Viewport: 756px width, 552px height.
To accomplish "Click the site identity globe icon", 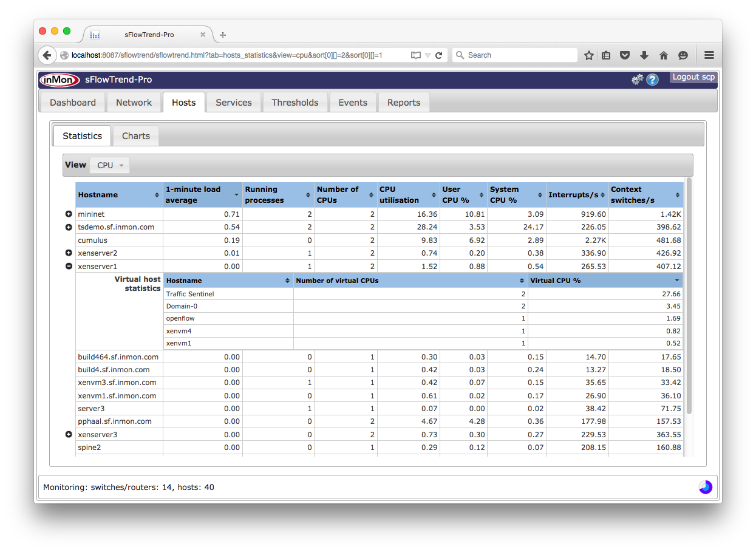I will tap(64, 55).
